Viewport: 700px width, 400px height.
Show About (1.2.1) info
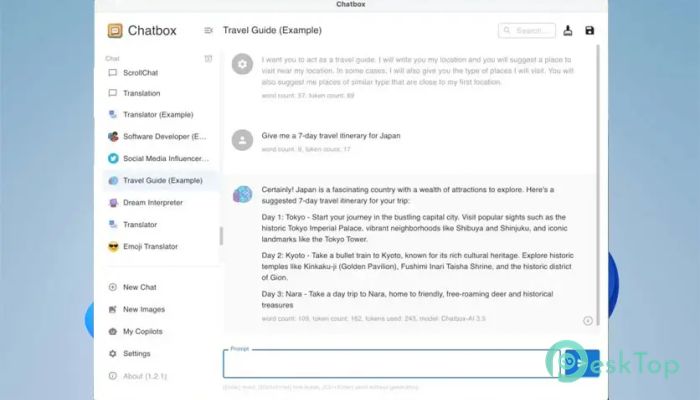coord(161,376)
